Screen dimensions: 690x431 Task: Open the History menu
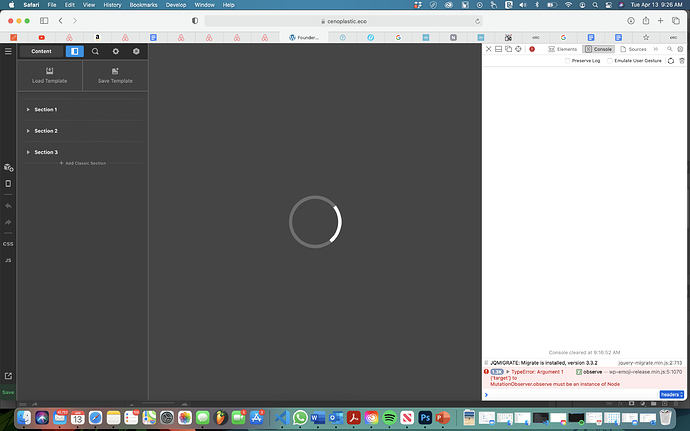(112, 5)
